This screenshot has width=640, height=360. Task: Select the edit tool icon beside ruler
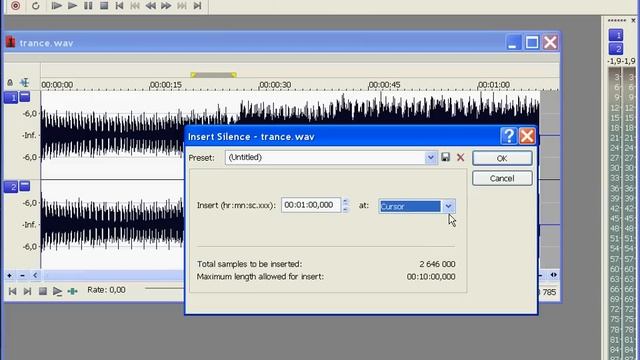pos(25,82)
